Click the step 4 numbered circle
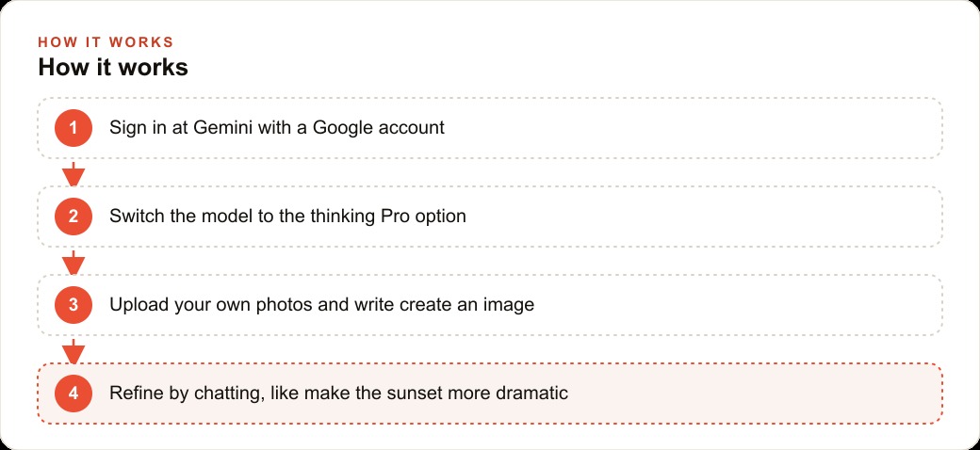Viewport: 980px width, 450px height. (73, 394)
